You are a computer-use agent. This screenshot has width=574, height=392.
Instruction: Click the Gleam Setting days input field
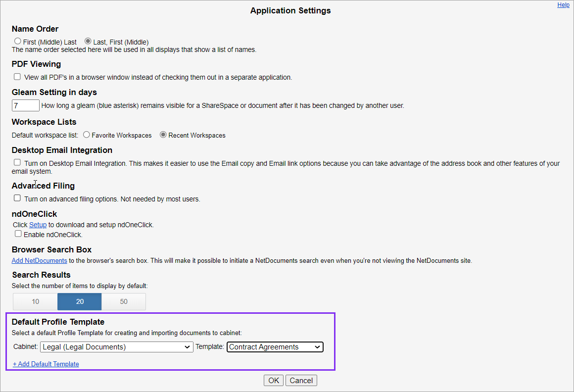pos(25,105)
